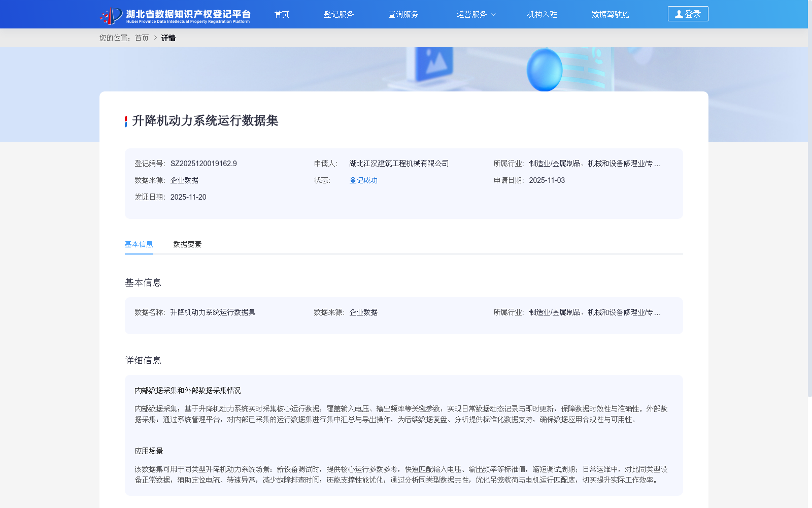Click the paragraph starting 该数据集可用于同类型

coord(401,474)
